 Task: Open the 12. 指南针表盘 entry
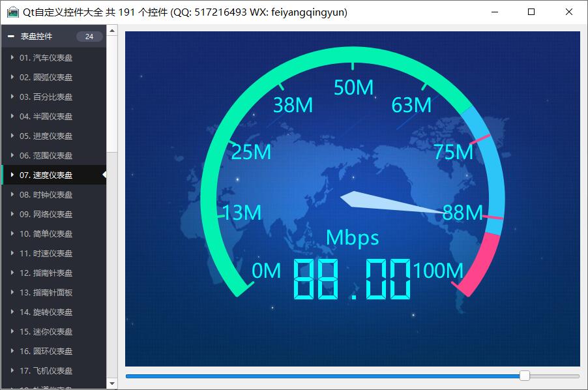pyautogui.click(x=46, y=273)
